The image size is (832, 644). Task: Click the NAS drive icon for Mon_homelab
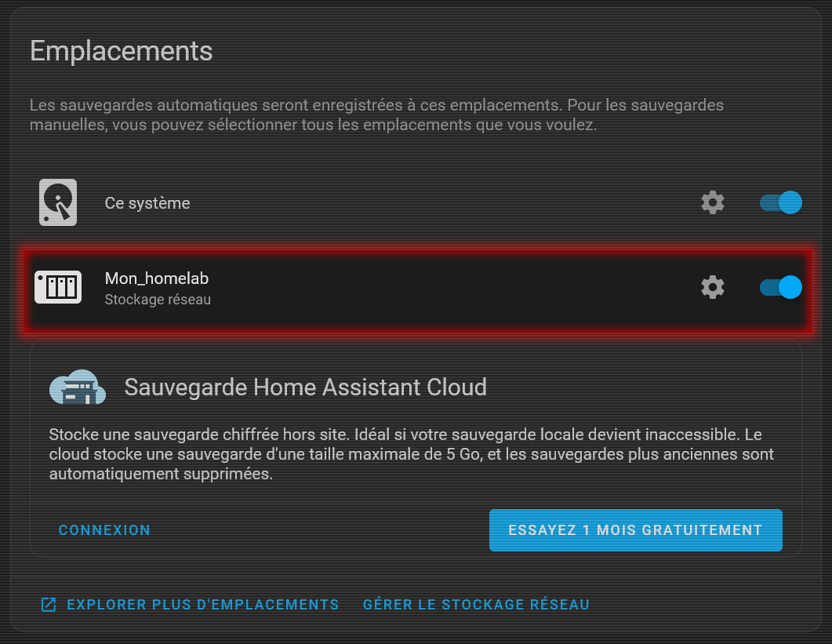[58, 287]
